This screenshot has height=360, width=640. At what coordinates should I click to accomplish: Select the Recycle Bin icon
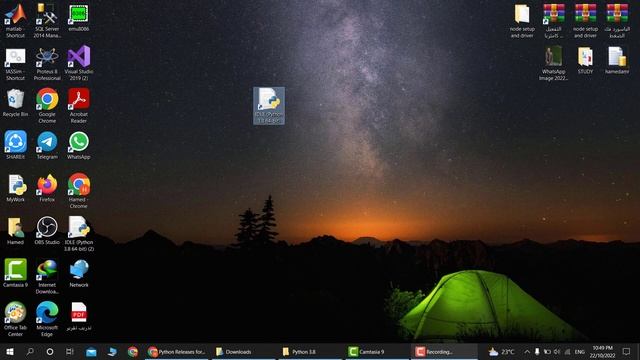click(x=16, y=103)
